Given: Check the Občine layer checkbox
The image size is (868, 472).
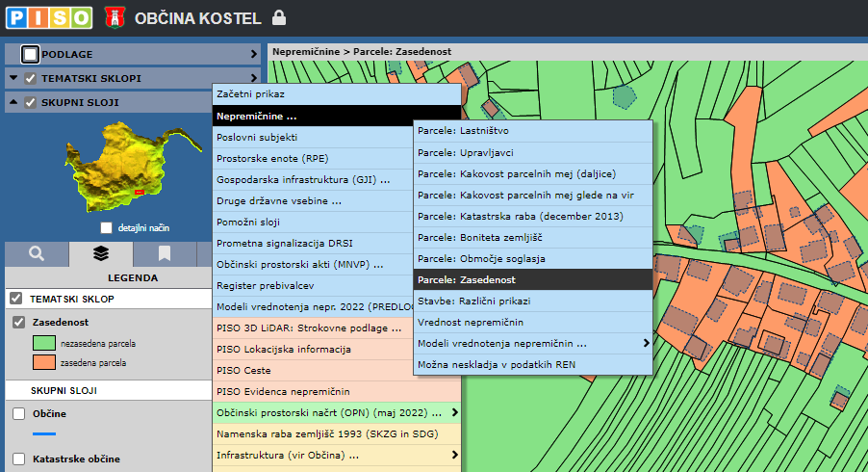Looking at the screenshot, I should pos(18,413).
